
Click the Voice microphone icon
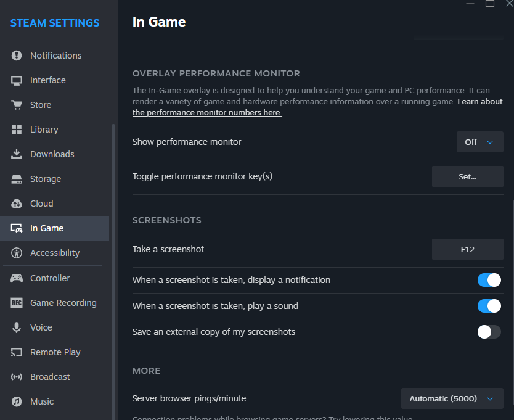[x=17, y=327]
